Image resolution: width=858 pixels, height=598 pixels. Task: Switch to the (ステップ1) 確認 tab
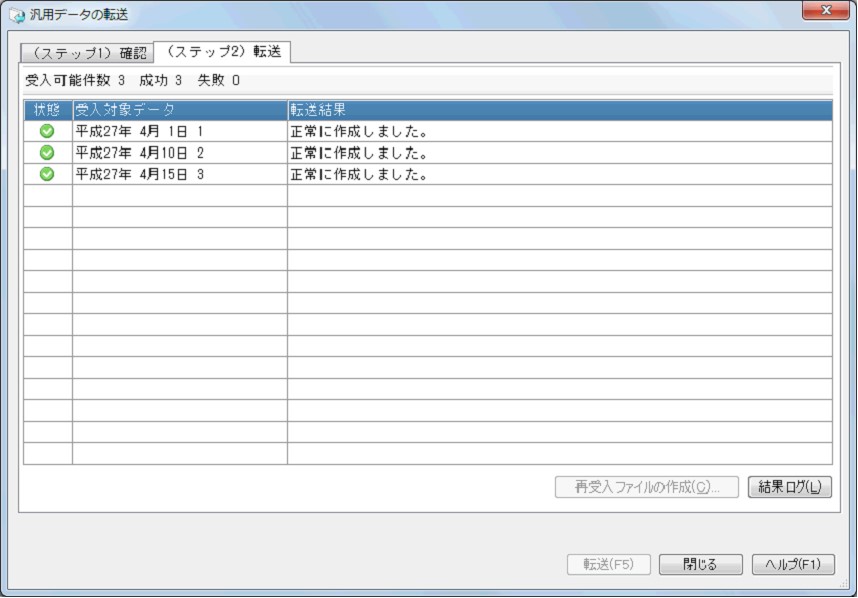pyautogui.click(x=88, y=52)
